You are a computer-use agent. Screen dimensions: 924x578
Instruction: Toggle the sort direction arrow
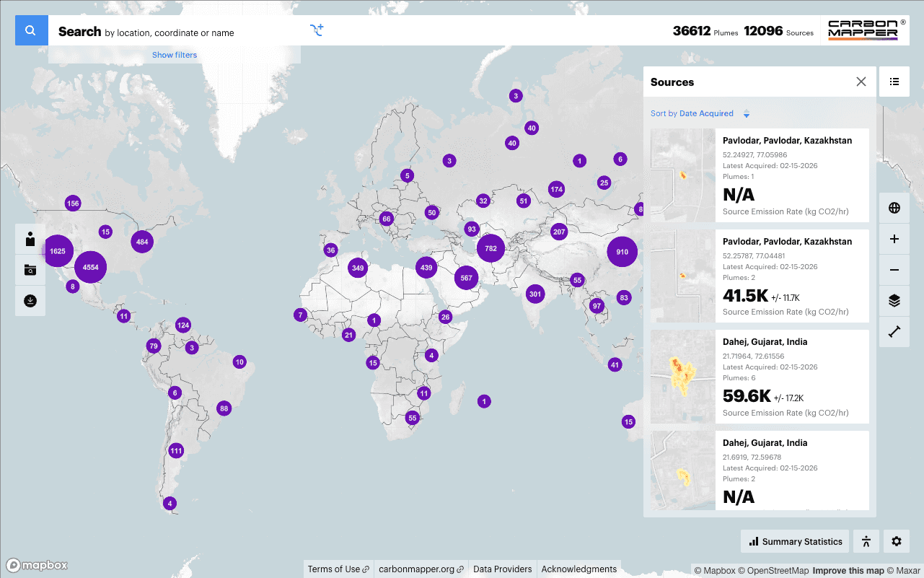747,113
